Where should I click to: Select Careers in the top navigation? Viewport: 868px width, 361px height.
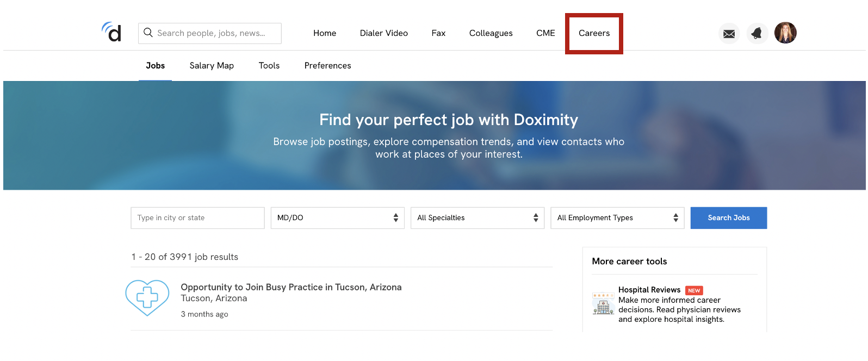(x=594, y=33)
